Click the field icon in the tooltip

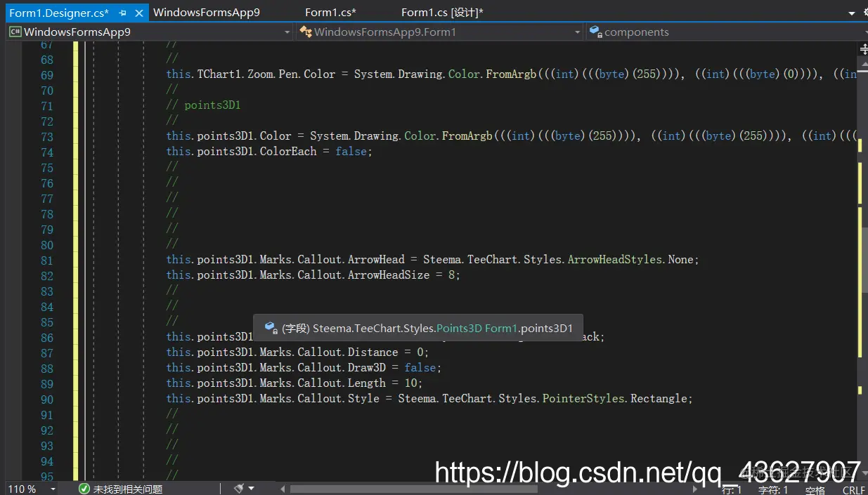pyautogui.click(x=271, y=328)
